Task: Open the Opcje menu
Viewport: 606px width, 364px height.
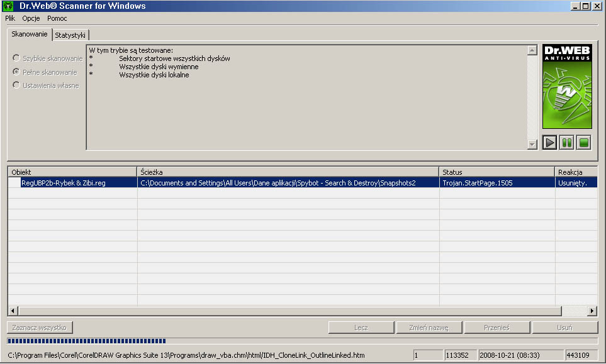Action: coord(31,19)
